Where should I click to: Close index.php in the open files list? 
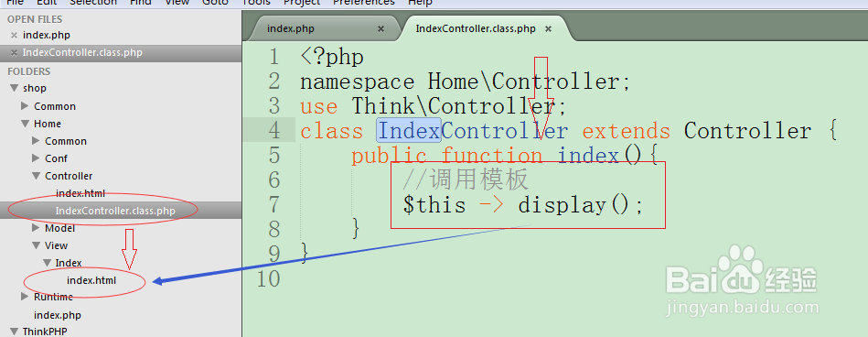click(14, 36)
